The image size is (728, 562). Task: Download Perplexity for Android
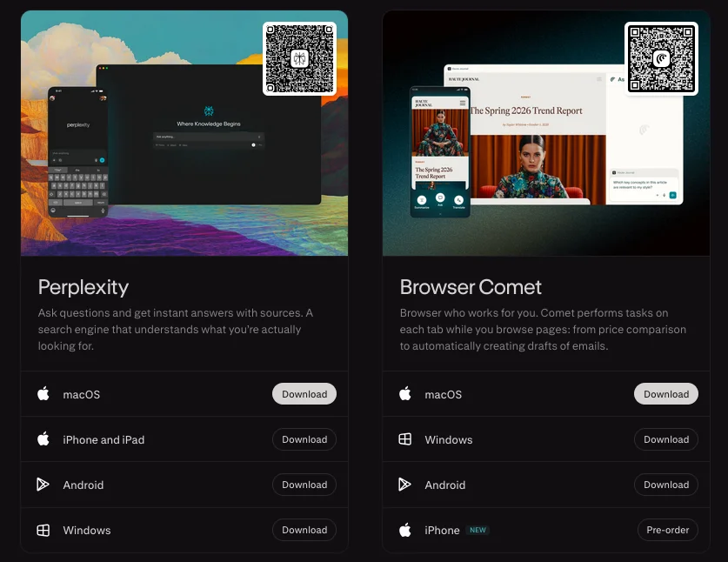pos(304,485)
